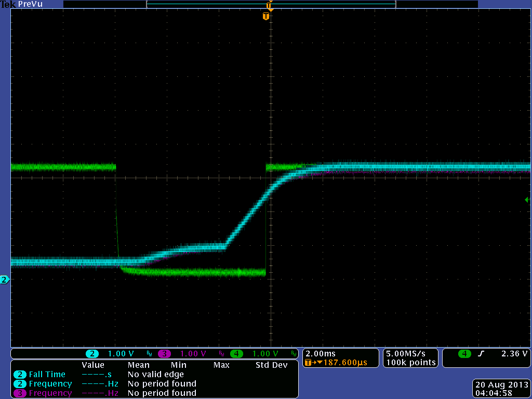532x399 pixels.
Task: Select the No valid edge message
Action: (x=156, y=375)
